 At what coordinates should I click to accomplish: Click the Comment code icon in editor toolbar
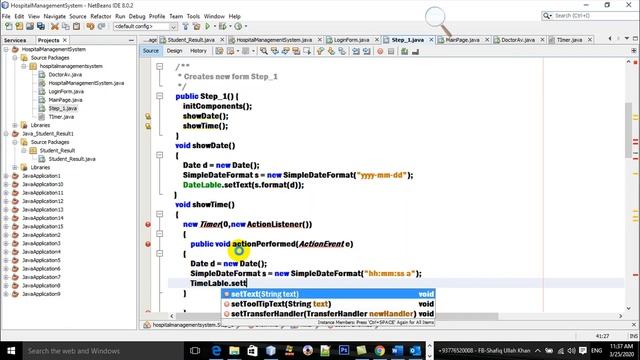[x=404, y=51]
